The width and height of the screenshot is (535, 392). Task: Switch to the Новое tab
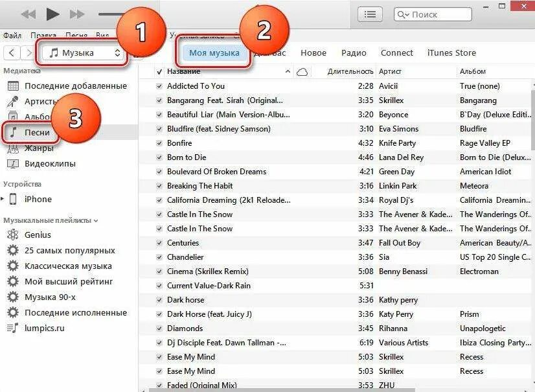[x=313, y=53]
